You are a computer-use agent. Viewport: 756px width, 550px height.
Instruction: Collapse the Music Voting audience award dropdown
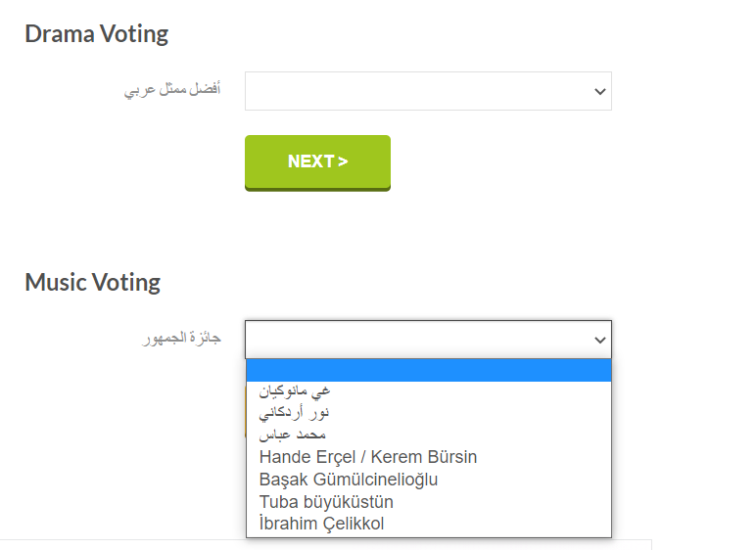tap(428, 340)
